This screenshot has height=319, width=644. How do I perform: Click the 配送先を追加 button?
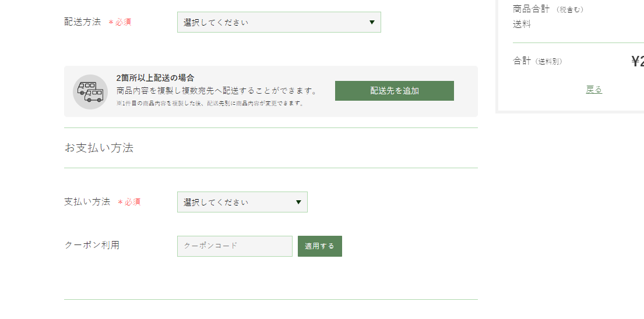[395, 91]
